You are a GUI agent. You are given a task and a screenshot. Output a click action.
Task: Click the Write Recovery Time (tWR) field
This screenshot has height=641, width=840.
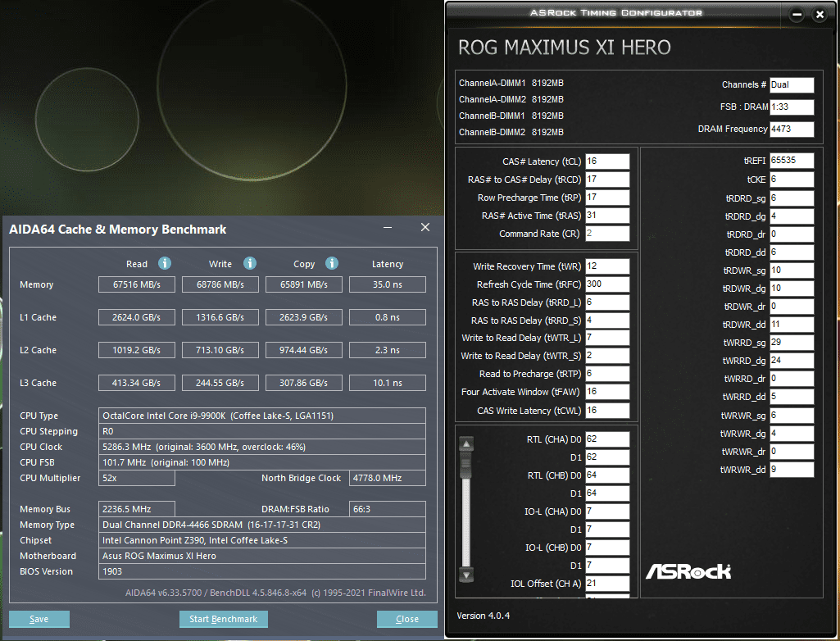tap(607, 266)
